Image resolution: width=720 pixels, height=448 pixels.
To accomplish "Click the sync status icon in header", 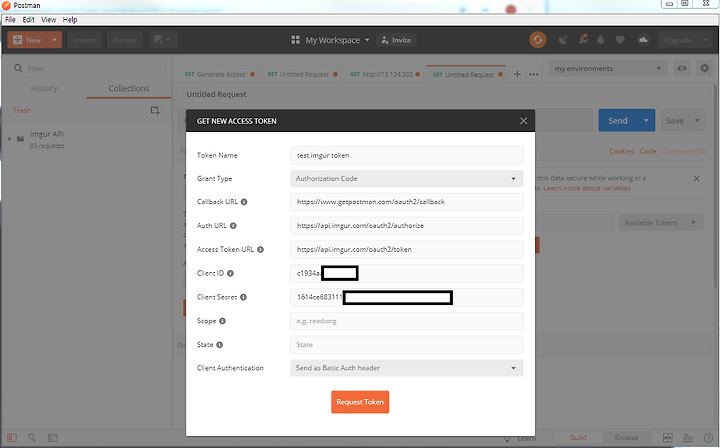I will tap(538, 40).
